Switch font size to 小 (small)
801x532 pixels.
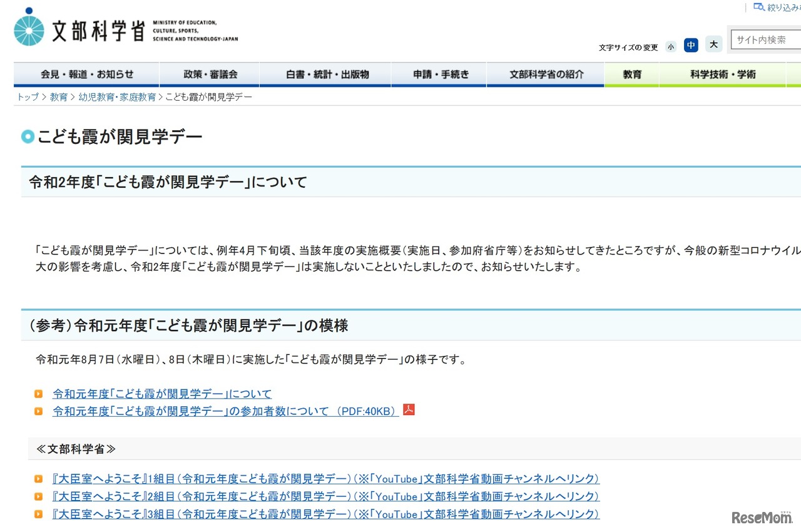click(x=670, y=46)
